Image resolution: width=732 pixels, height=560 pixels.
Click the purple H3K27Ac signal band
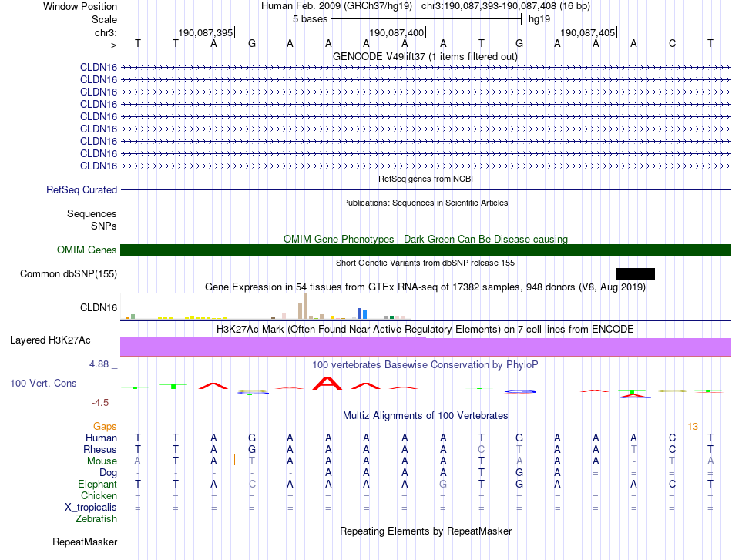(x=425, y=347)
